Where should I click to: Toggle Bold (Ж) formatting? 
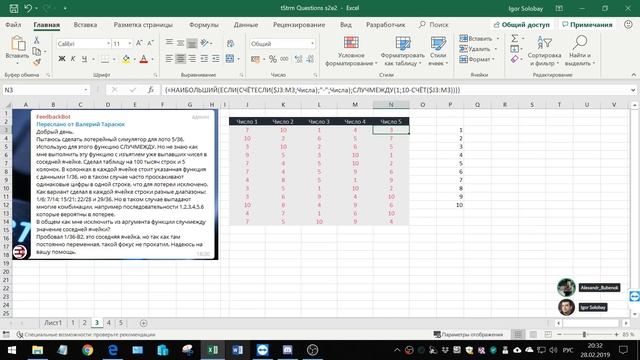tap(62, 59)
